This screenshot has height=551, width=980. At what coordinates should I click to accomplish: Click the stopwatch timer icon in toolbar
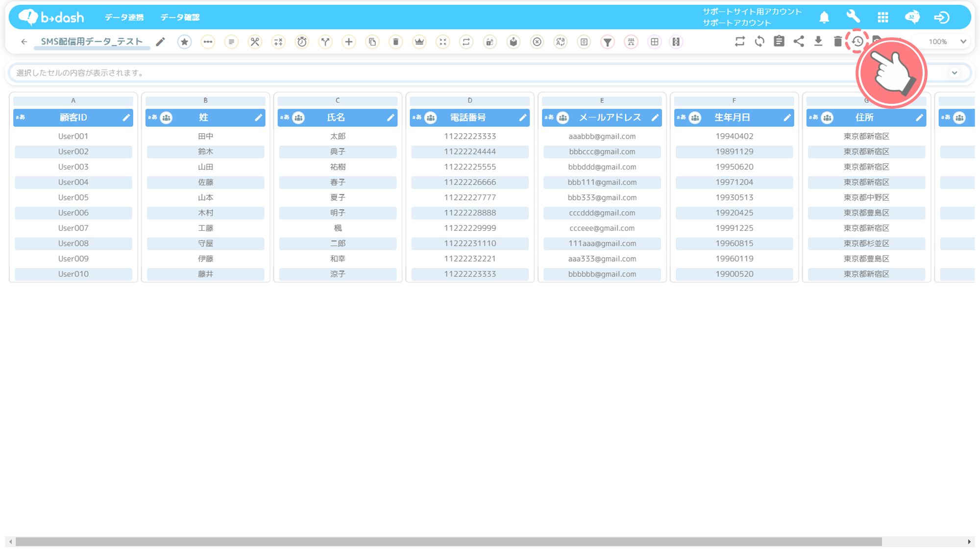[x=302, y=42]
